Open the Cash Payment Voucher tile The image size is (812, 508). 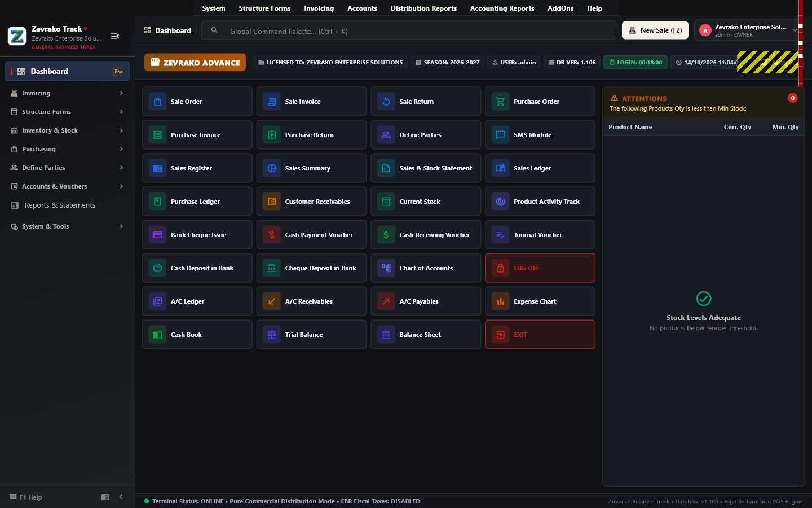click(x=311, y=235)
